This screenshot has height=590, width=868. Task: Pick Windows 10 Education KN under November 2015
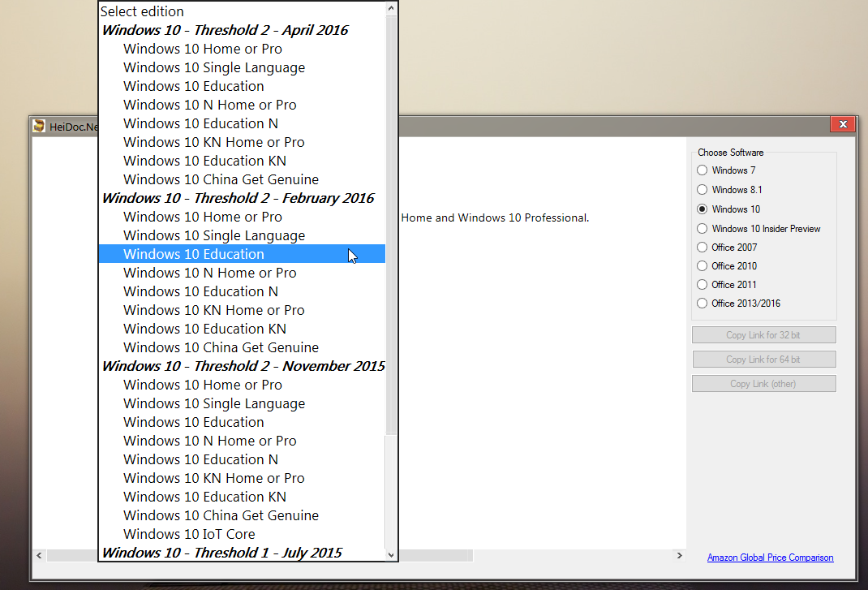click(242, 497)
